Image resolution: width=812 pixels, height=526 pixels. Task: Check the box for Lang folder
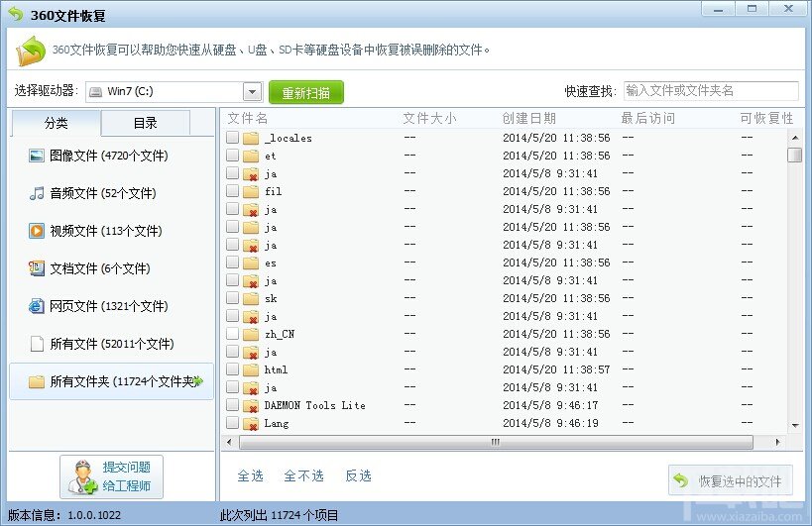click(233, 423)
